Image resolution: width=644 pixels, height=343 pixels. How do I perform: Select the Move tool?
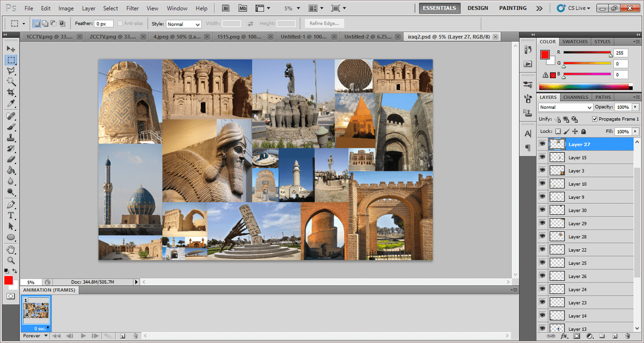[11, 48]
